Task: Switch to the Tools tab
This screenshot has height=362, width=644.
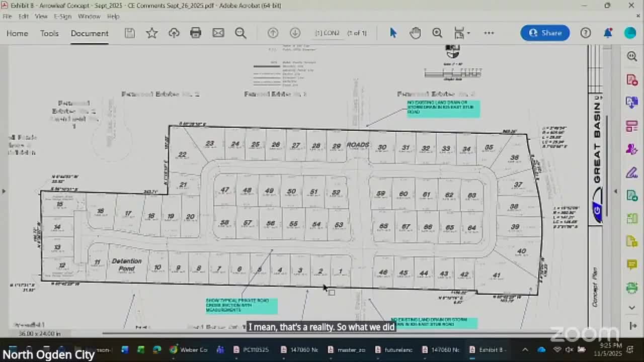Action: click(x=49, y=33)
